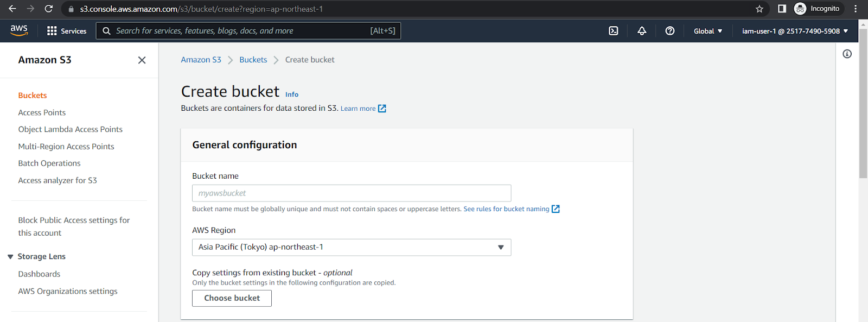Open the AWS Region select box
Image resolution: width=868 pixels, height=322 pixels.
pyautogui.click(x=352, y=247)
